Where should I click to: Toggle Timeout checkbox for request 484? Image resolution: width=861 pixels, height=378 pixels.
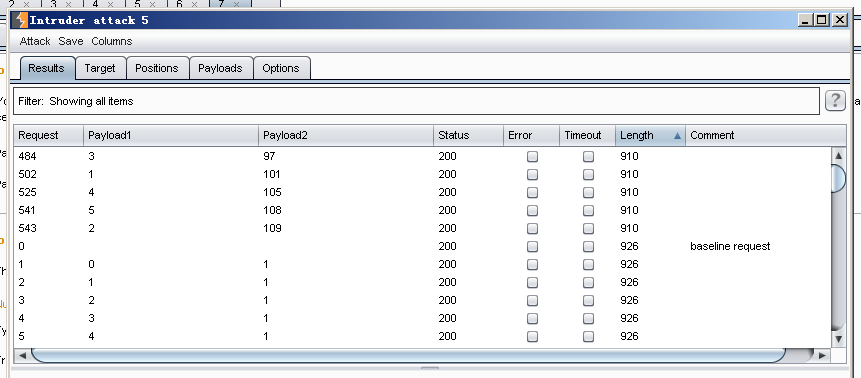point(588,157)
